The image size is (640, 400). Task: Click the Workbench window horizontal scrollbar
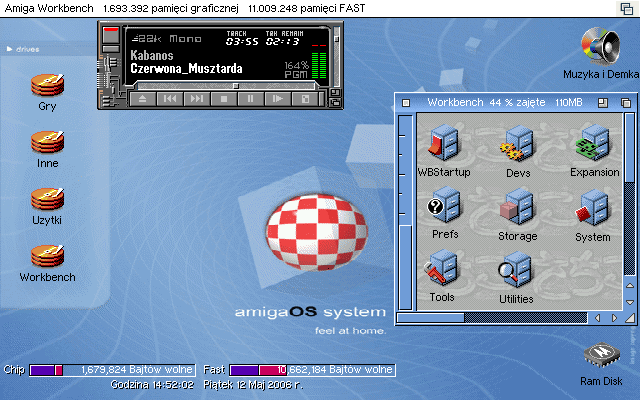(x=492, y=318)
